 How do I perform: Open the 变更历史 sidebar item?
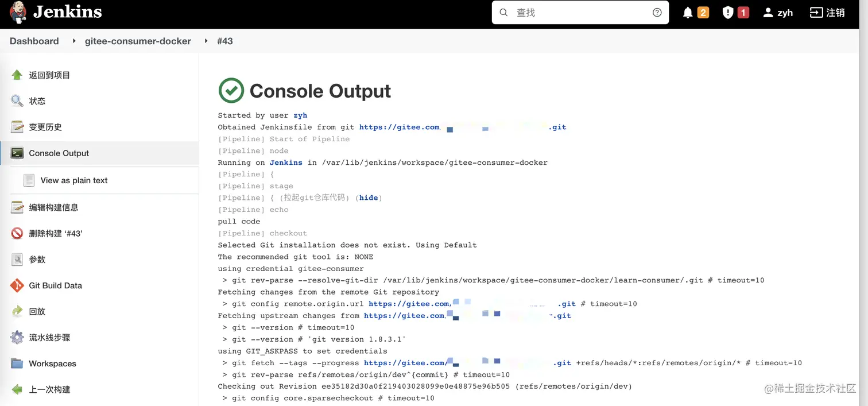pos(45,127)
